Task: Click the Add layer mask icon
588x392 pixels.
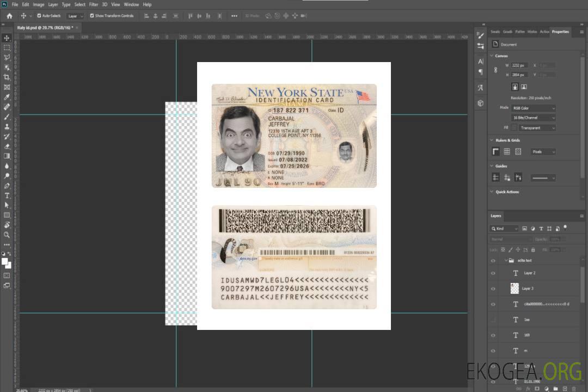Action: click(537, 389)
